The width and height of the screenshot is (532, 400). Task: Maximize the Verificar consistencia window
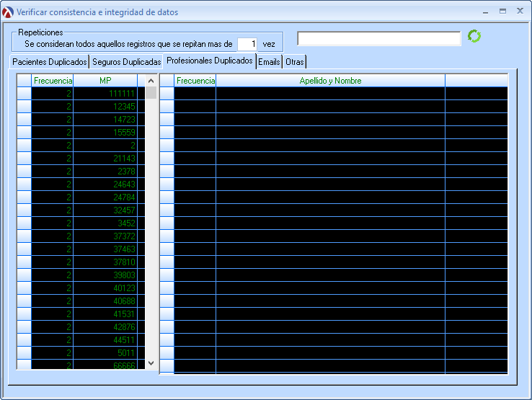click(x=503, y=12)
